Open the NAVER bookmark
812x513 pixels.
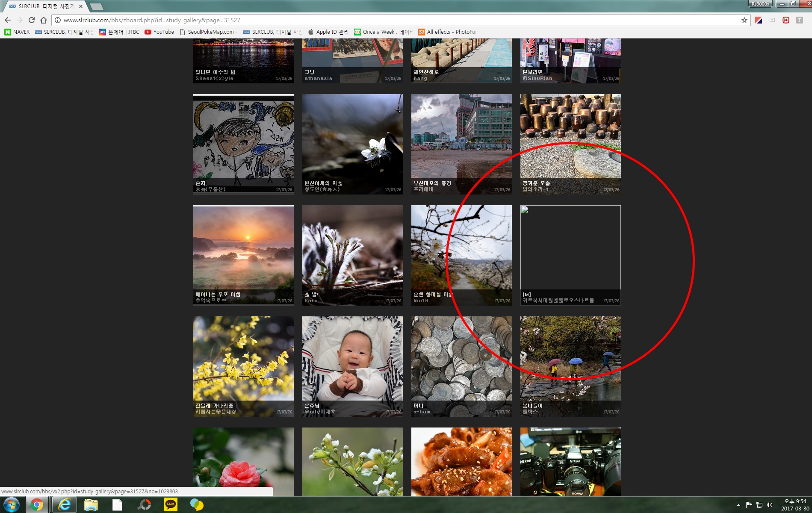tap(17, 32)
